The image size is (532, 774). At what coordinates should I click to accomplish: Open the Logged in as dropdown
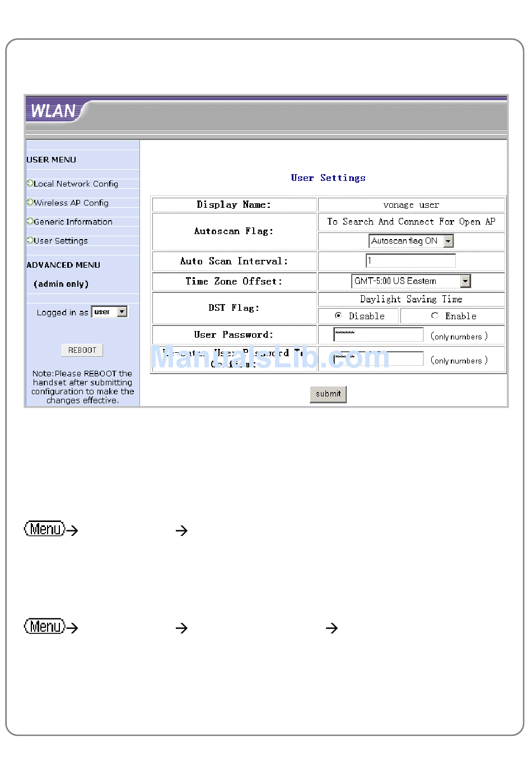tap(110, 312)
